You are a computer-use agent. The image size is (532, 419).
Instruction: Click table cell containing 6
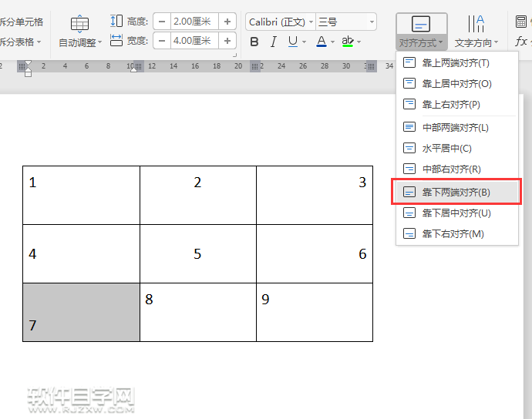tap(315, 254)
